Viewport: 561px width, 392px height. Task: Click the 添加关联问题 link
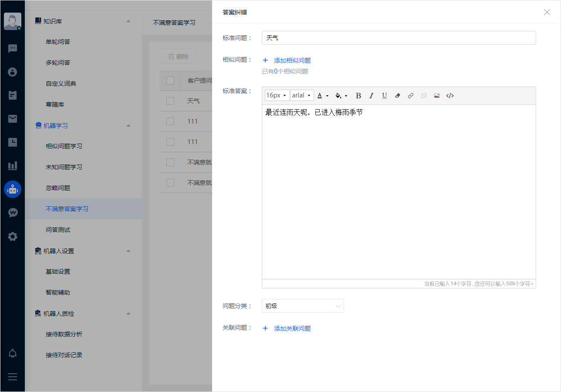point(292,328)
